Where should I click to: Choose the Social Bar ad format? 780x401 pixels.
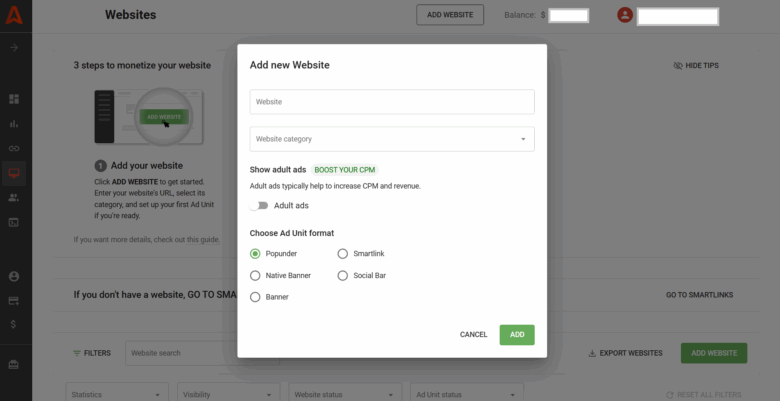343,276
